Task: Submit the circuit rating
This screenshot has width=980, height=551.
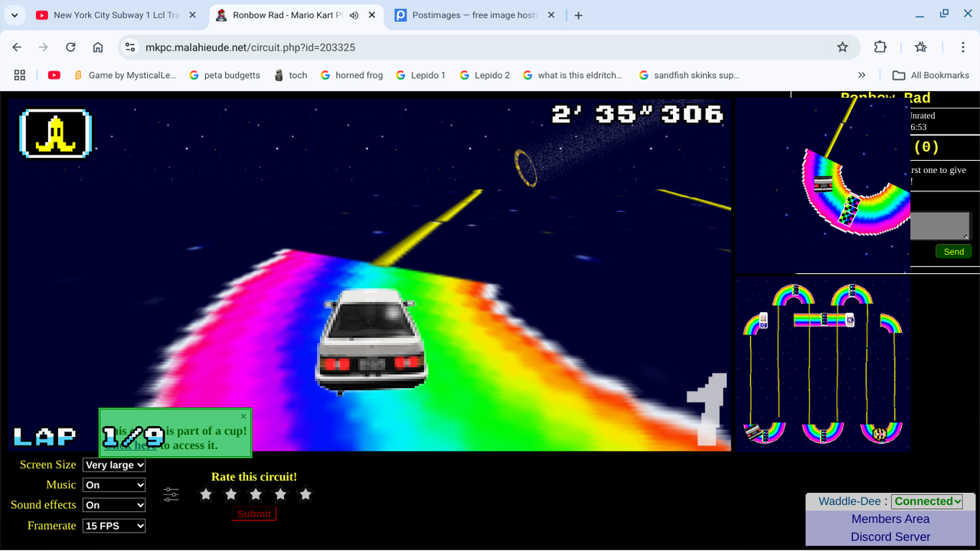Action: click(x=254, y=514)
